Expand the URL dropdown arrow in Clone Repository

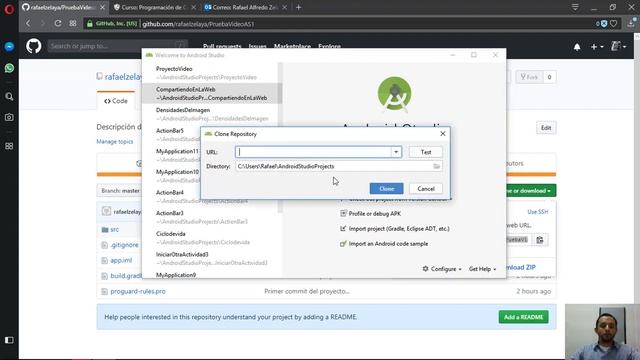coord(396,152)
